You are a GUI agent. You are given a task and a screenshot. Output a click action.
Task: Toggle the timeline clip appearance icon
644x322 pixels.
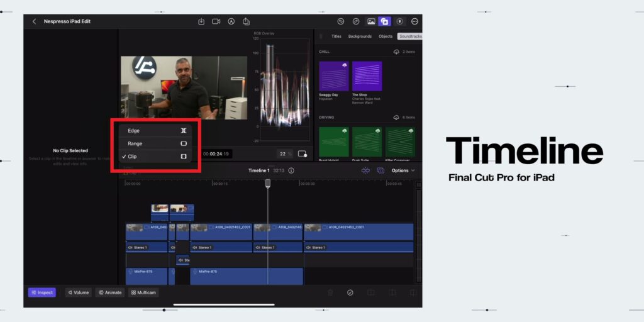[x=380, y=170]
